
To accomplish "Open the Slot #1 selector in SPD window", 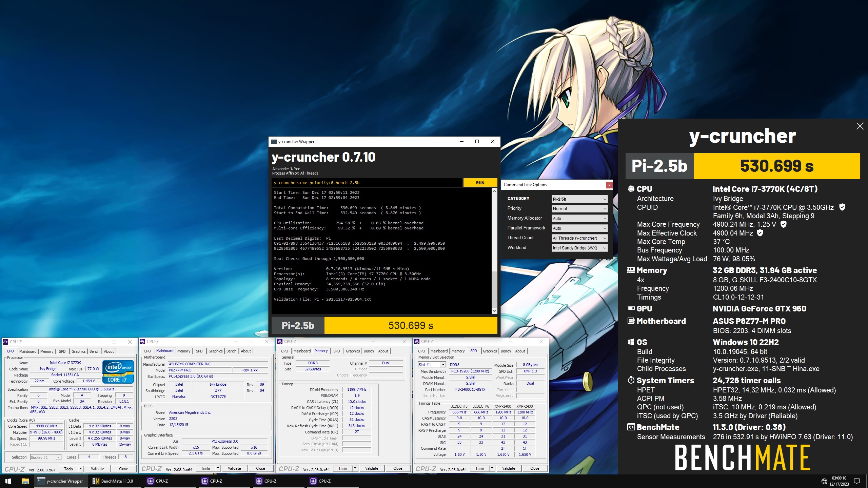I will [432, 365].
